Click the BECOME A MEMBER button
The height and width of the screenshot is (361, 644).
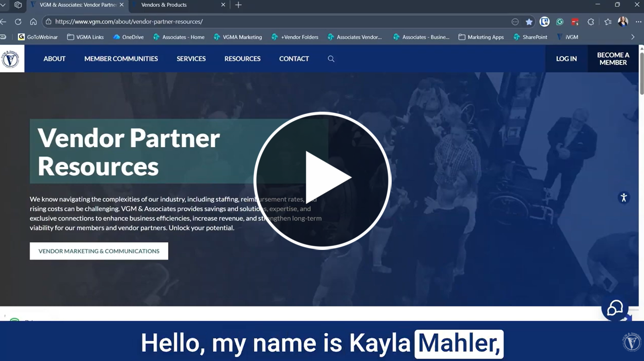coord(613,59)
